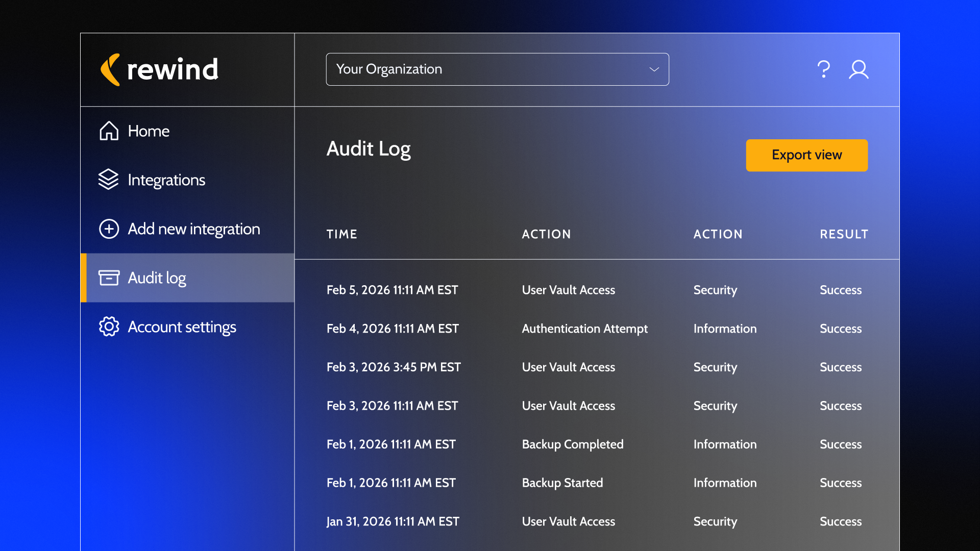Viewport: 980px width, 551px height.
Task: Click the Audit log archive box icon
Action: [109, 278]
